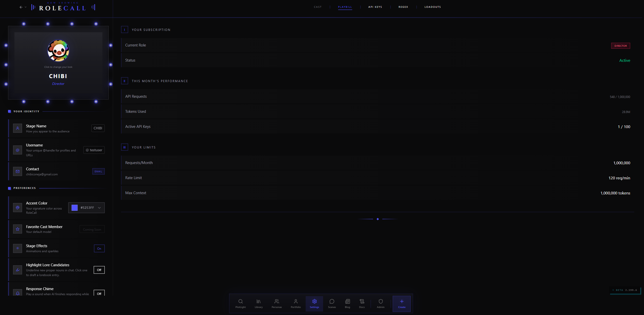The height and width of the screenshot is (315, 644).
Task: Open PlotLight search in bottom dock
Action: (x=240, y=303)
